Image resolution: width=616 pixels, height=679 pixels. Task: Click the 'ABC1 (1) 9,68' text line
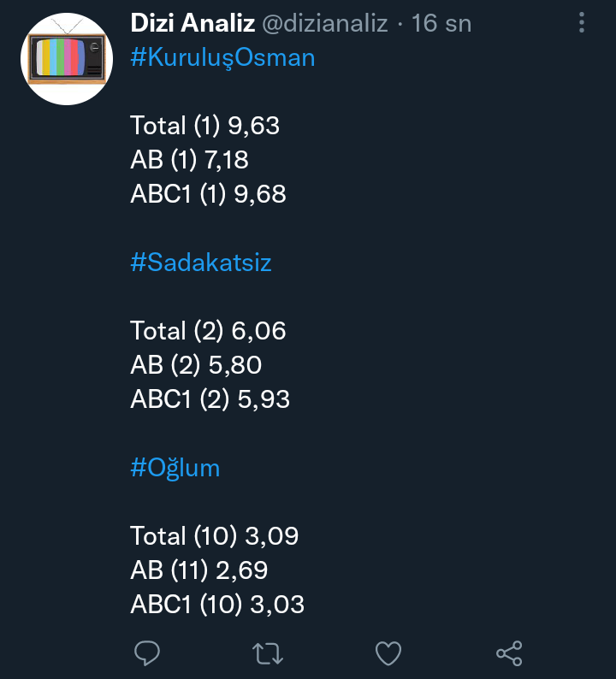[x=209, y=194]
